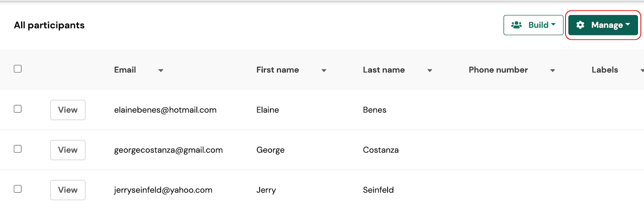
Task: Open View for jerryseinfeld@yahoo.com
Action: [68, 190]
